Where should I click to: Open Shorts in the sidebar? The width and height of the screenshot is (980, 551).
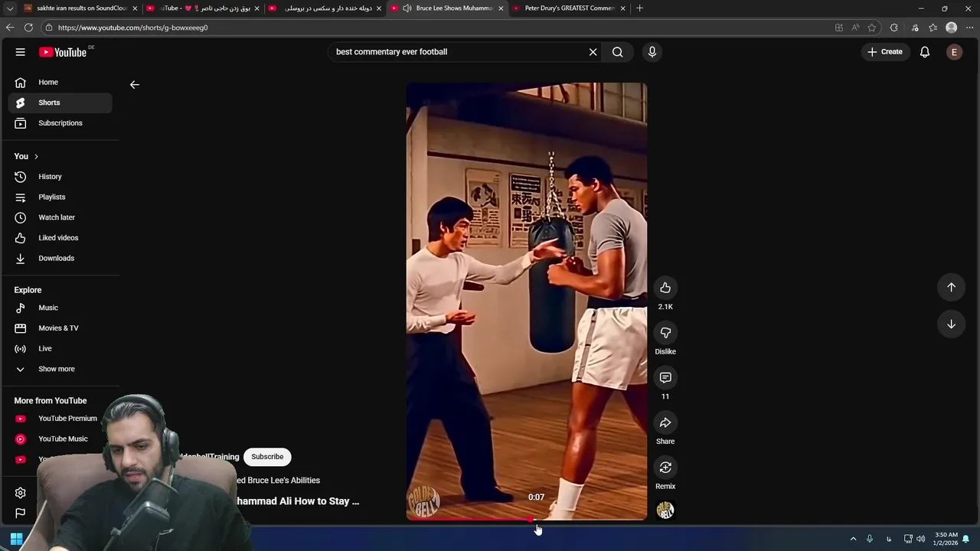60,103
